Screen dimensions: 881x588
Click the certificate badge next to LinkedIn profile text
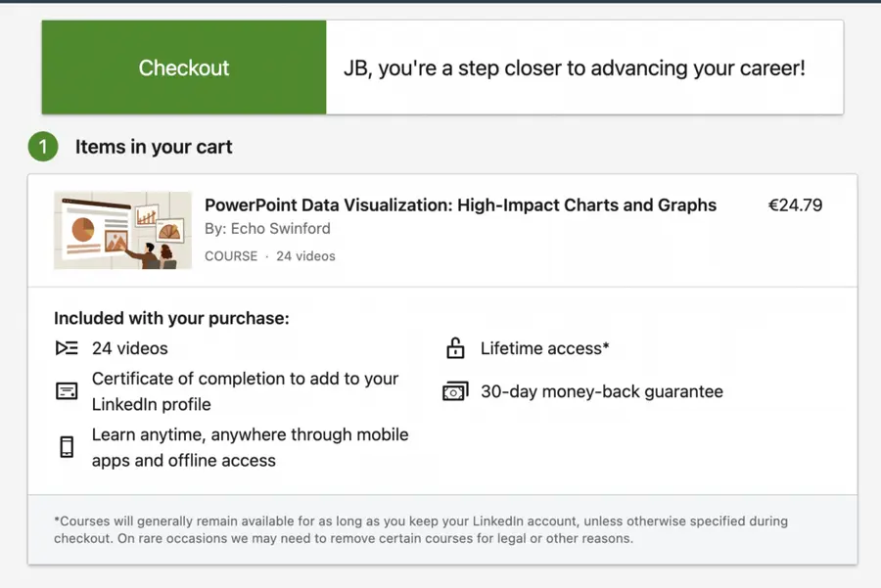[x=66, y=390]
